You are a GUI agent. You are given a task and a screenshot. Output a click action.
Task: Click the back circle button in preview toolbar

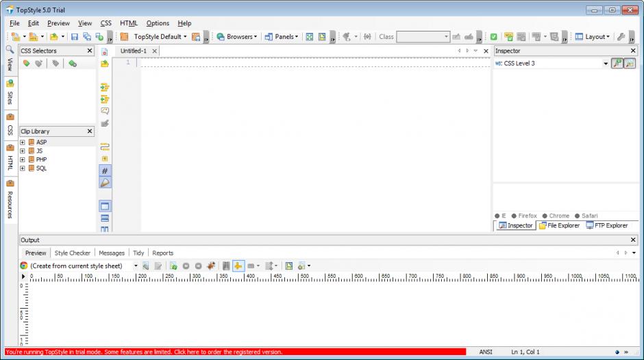(186, 266)
